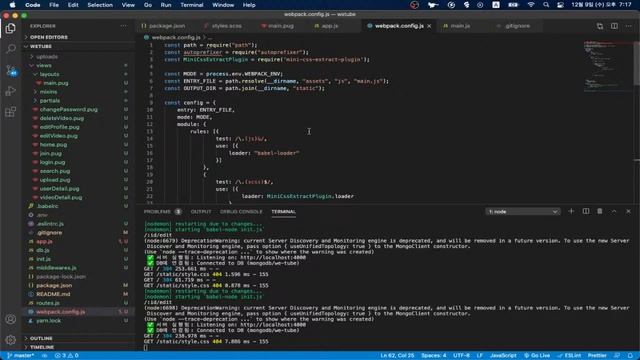Viewport: 640px width, 360px height.
Task: Click the feedback icon in status bar
Action: (x=617, y=356)
